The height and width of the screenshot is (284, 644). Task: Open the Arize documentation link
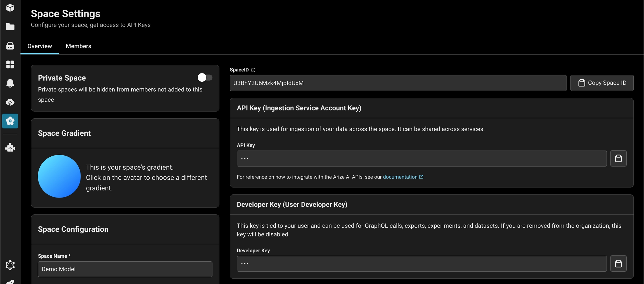400,177
